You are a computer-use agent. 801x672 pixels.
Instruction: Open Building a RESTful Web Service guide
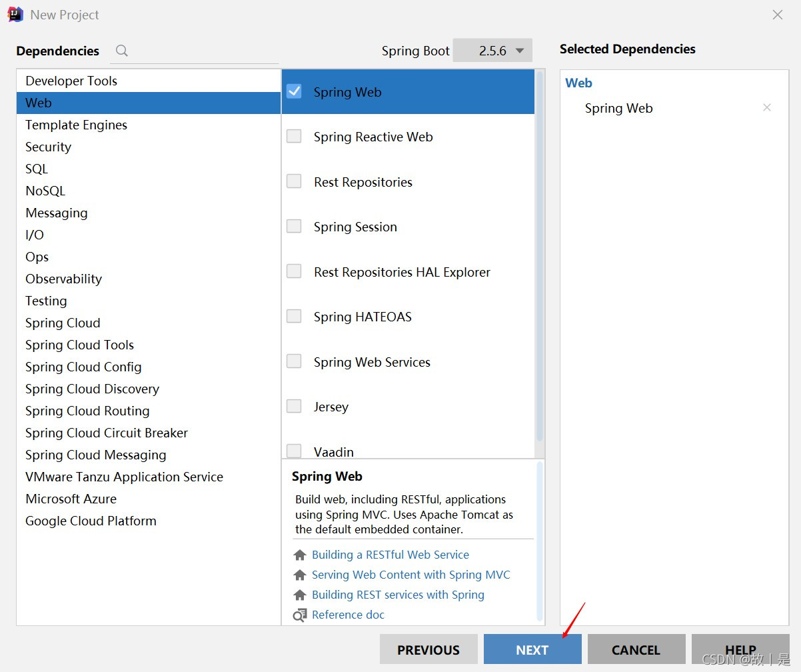391,555
